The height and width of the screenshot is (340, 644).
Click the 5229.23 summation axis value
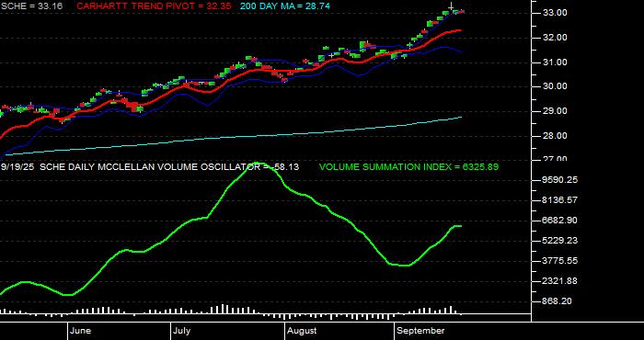click(x=559, y=241)
